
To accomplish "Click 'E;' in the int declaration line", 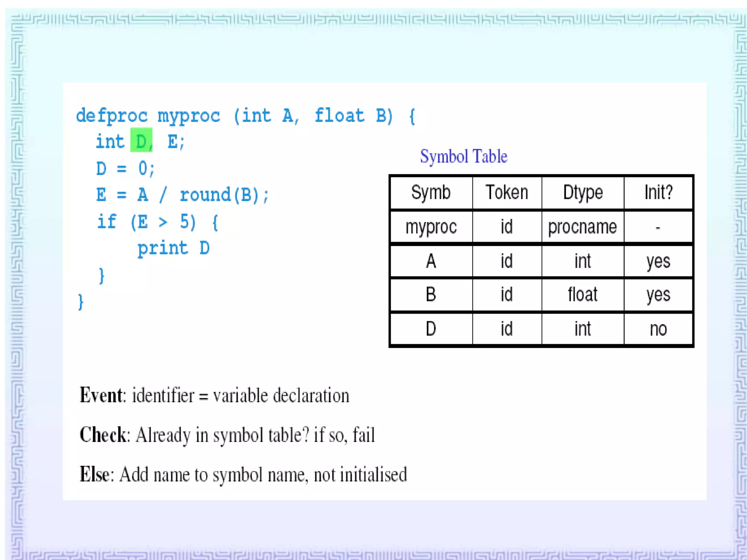I will coord(176,141).
